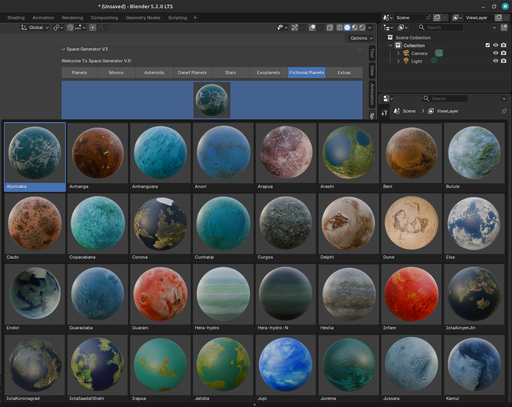Viewport: 512px width, 407px height.
Task: Add a new ViewLayer icon
Action: [498, 18]
